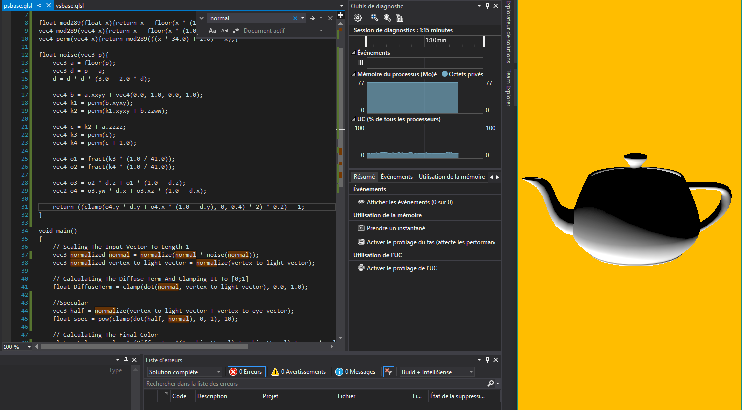Viewport: 742px width, 410px height.
Task: Open 'Solution complète' scope dropdown
Action: click(x=184, y=372)
